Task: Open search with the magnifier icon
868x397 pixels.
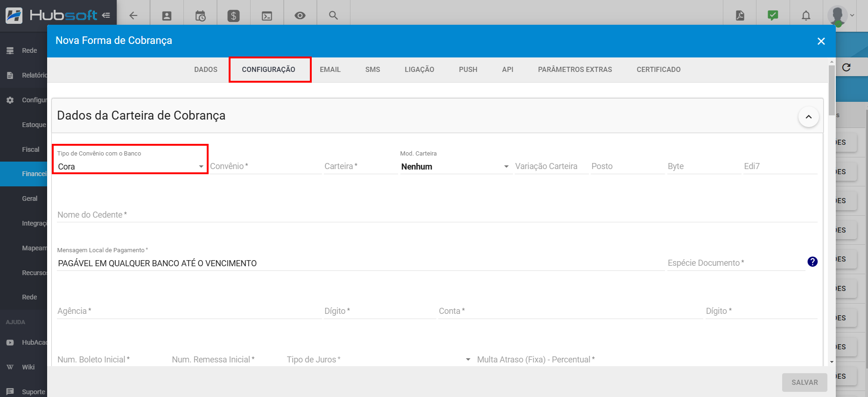Action: click(333, 15)
